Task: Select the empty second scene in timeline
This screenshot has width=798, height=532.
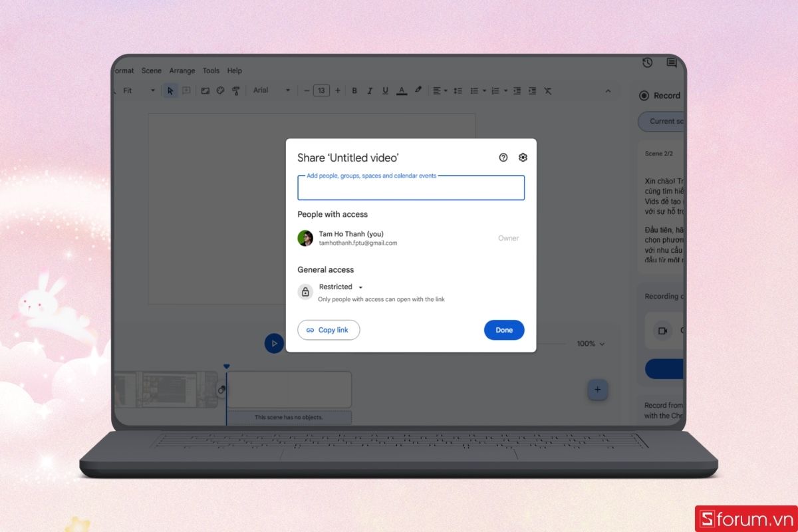Action: click(x=289, y=389)
